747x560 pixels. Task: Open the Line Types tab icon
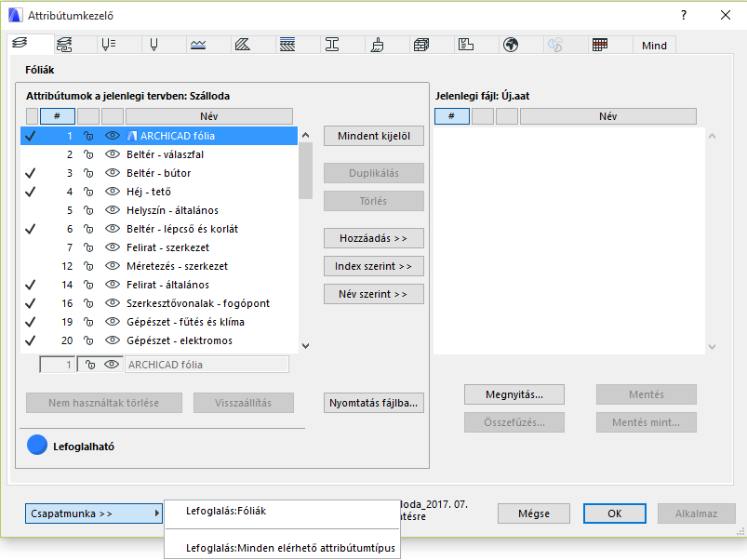point(198,45)
